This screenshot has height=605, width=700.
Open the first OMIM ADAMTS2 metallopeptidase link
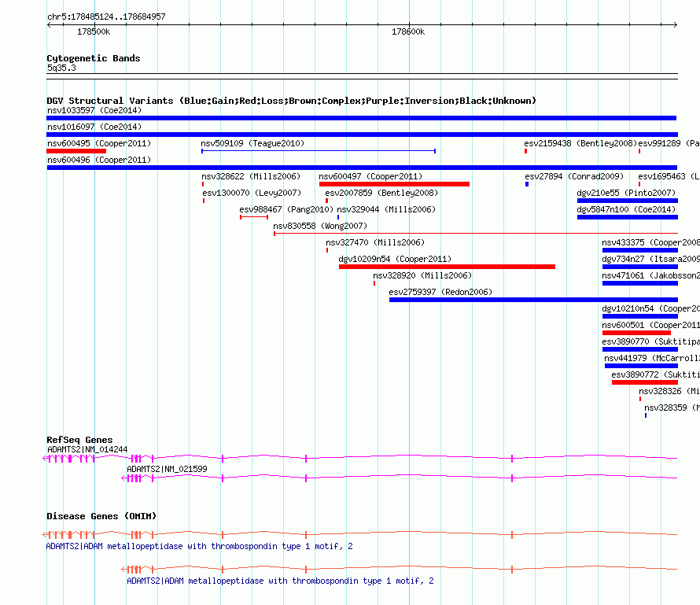click(x=200, y=547)
